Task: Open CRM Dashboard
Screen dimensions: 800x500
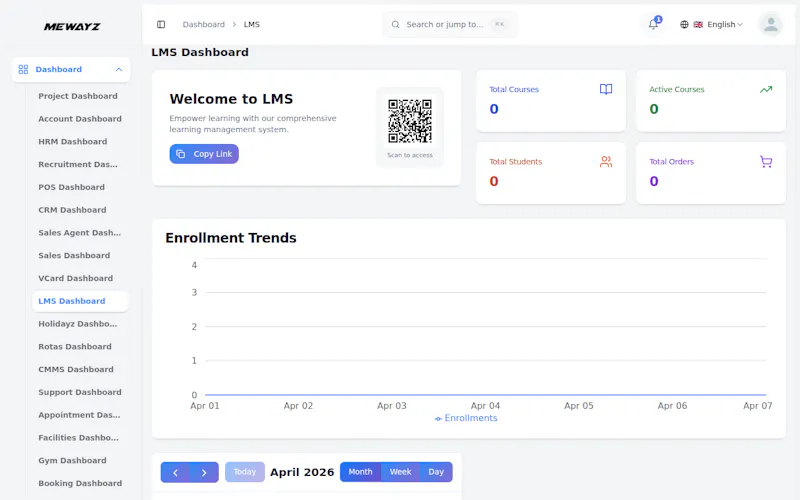Action: click(72, 210)
